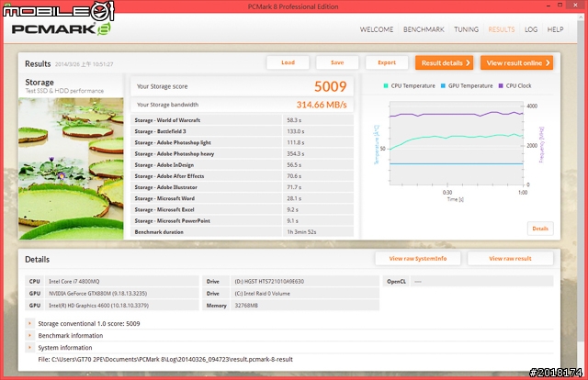Screen dimensions: 588x380
Task: Expand Benchmark information section
Action: coord(29,335)
